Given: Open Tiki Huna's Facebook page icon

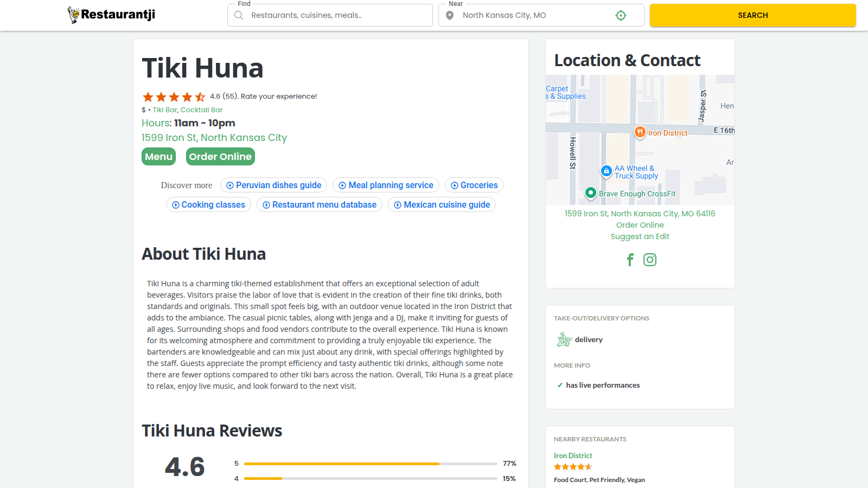Looking at the screenshot, I should click(630, 260).
